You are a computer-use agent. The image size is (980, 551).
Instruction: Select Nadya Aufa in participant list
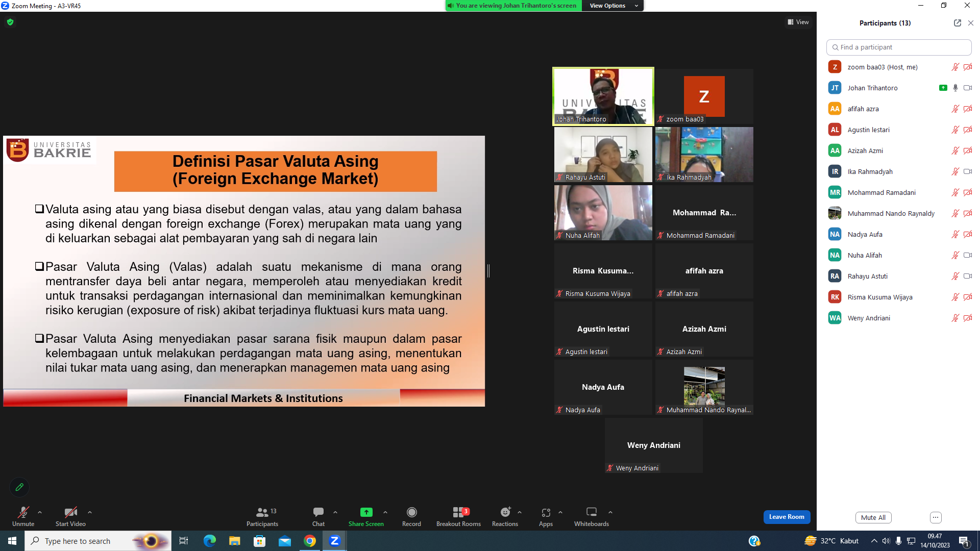(x=899, y=234)
